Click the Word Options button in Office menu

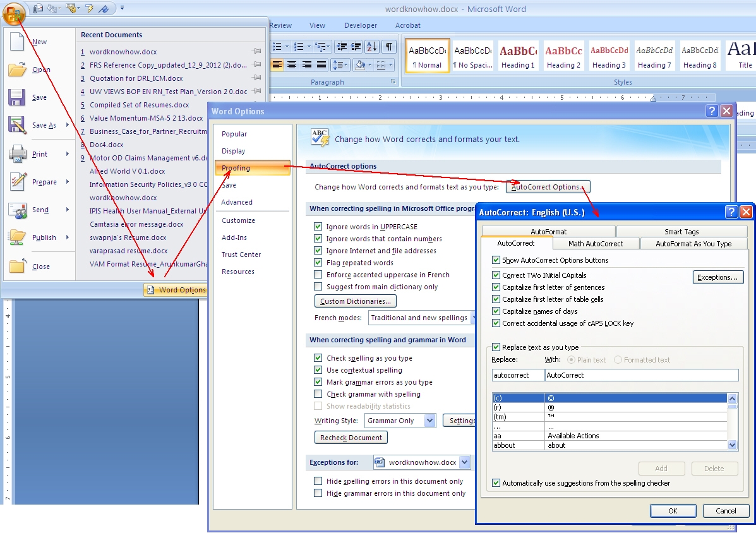pos(177,290)
